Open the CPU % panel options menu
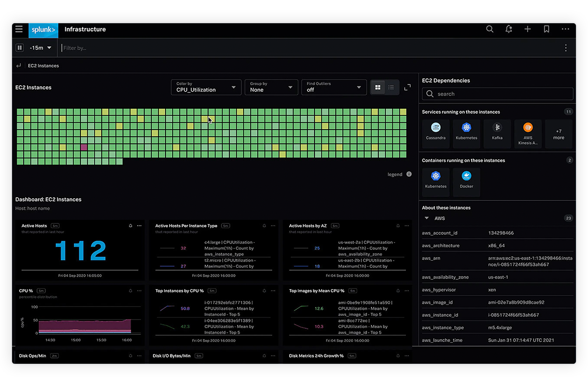The image size is (588, 387). 139,291
